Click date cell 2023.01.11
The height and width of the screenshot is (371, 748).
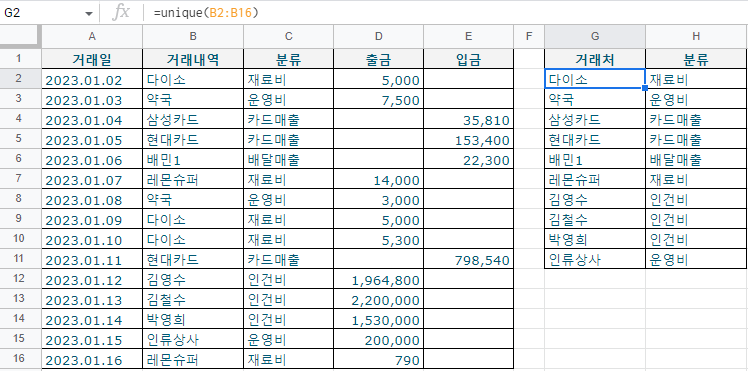point(92,260)
